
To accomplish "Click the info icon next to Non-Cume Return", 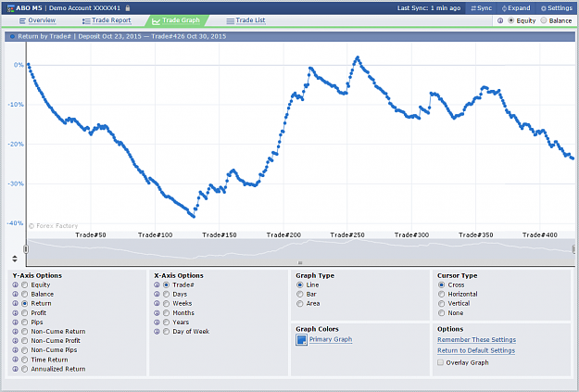I will click(15, 332).
